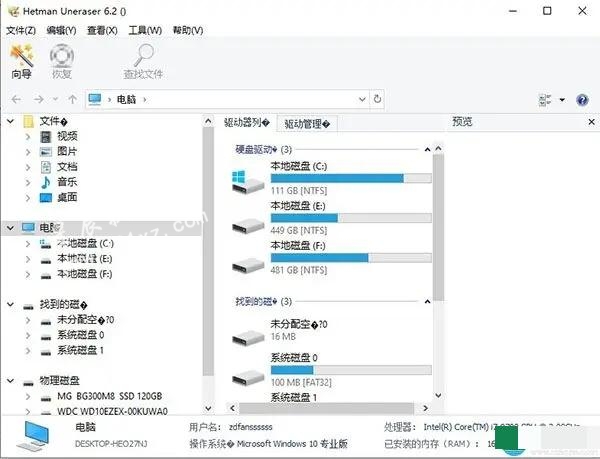Image resolution: width=600 pixels, height=459 pixels.
Task: Click the 449 GB [NTFS] label
Action: coord(299,230)
